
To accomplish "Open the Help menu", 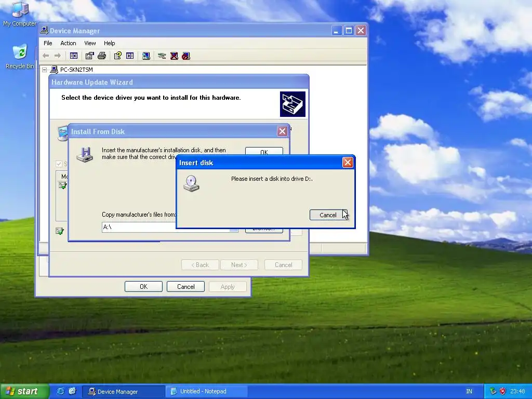I will (x=109, y=43).
